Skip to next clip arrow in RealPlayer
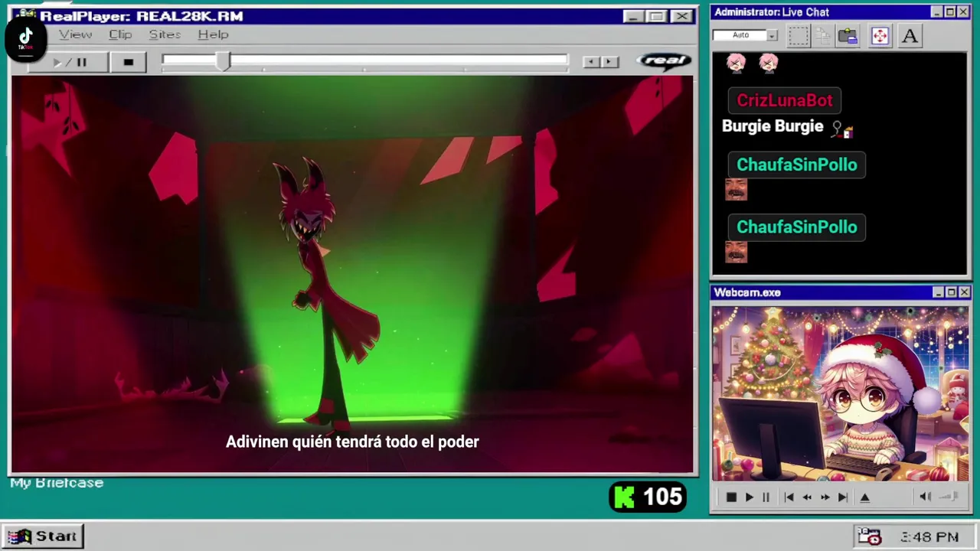This screenshot has height=551, width=980. tap(609, 62)
